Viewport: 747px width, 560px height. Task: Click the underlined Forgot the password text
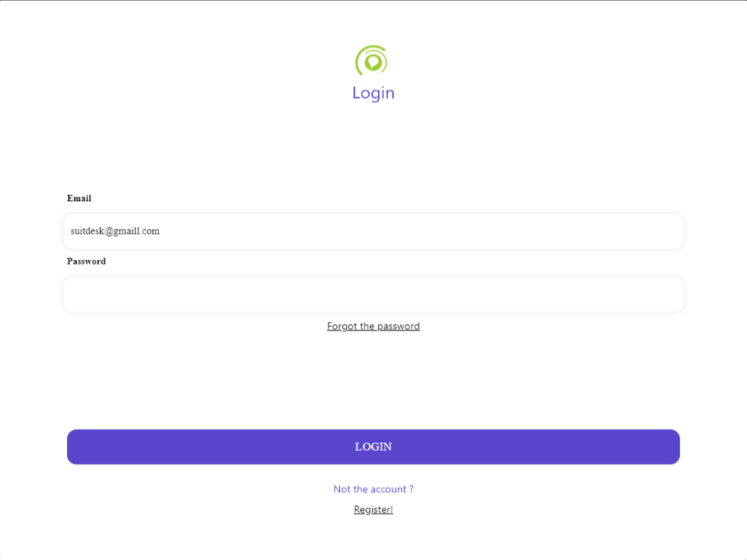point(373,326)
